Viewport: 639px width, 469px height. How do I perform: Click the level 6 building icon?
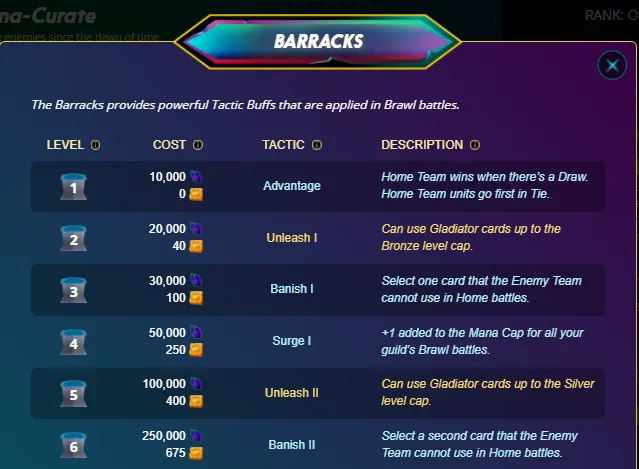[x=72, y=445]
